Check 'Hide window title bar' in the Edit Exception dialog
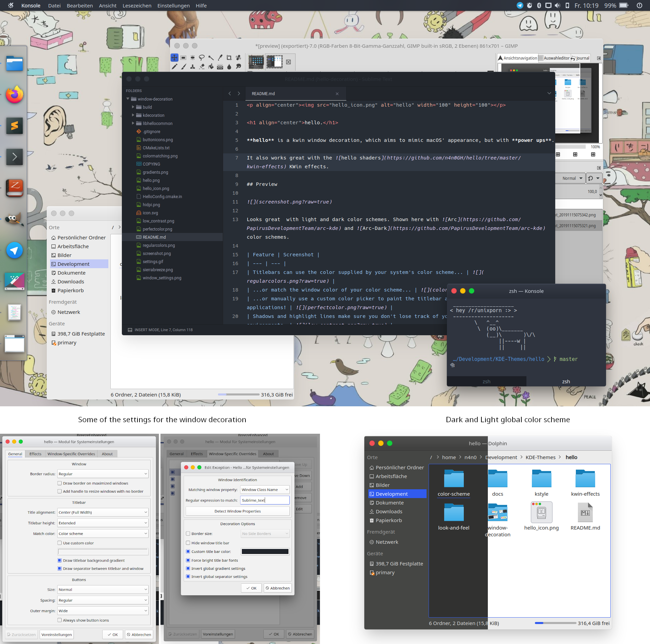This screenshot has width=650, height=644. (188, 543)
